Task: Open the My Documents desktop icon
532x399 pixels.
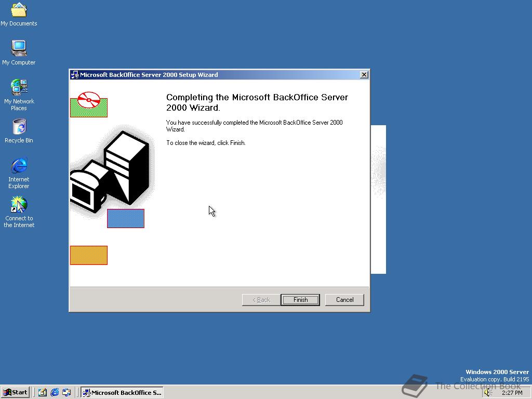Action: tap(19, 14)
